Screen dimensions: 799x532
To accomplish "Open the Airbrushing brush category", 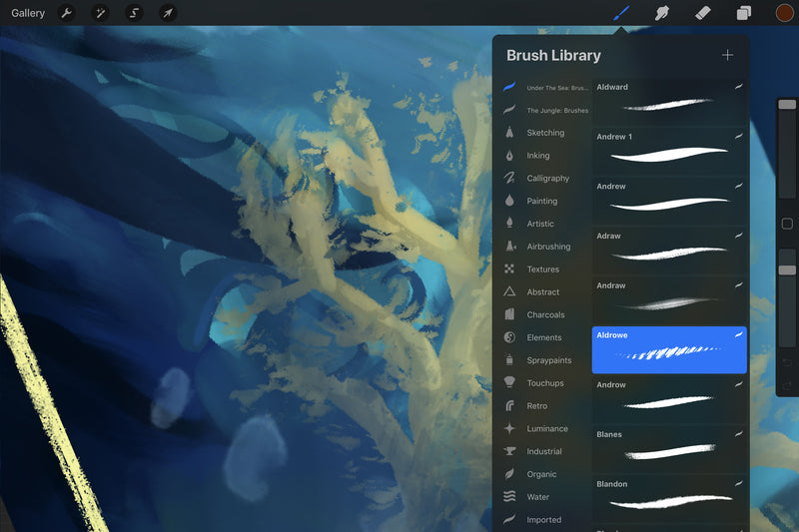I will [548, 247].
